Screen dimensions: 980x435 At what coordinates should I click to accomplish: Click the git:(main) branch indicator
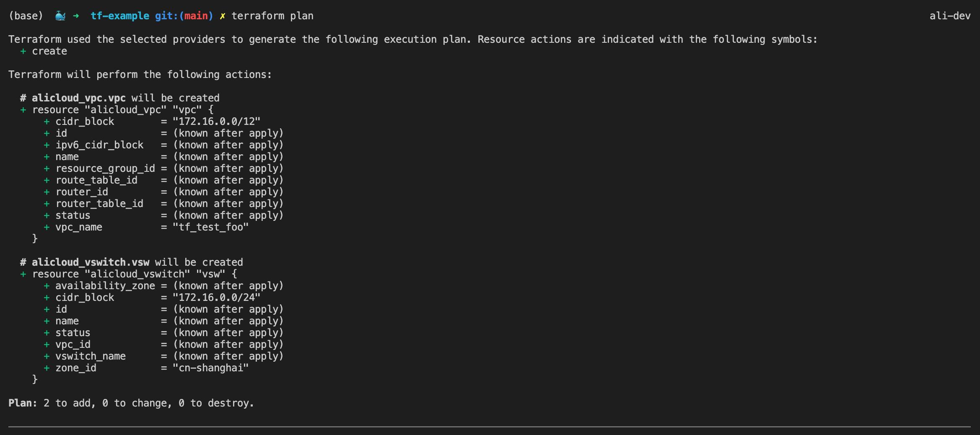click(184, 16)
